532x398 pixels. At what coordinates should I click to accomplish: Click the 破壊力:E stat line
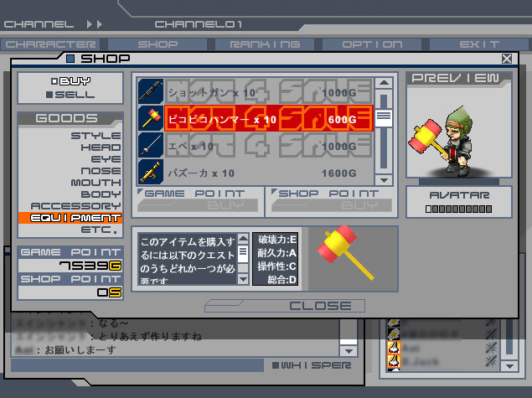277,240
